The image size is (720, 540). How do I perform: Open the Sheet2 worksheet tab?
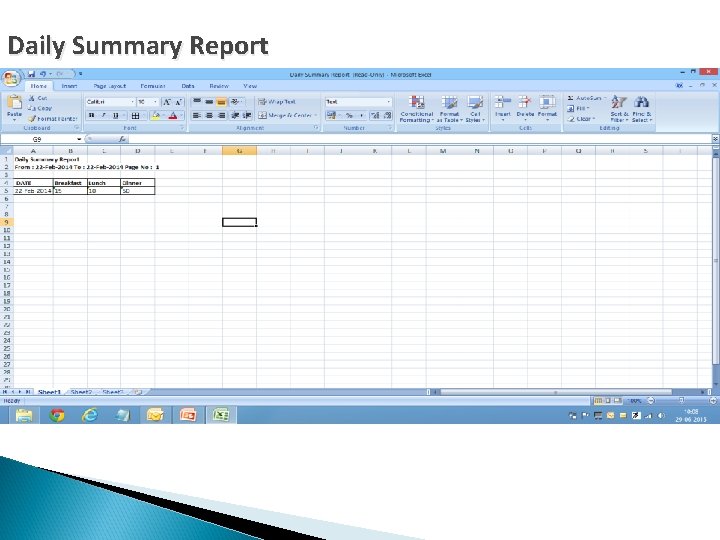81,392
